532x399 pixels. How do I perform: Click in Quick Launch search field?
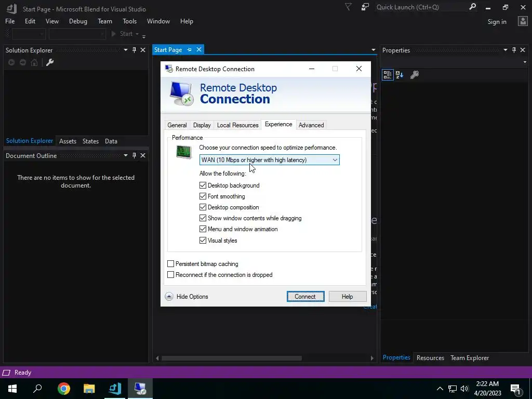click(x=421, y=7)
